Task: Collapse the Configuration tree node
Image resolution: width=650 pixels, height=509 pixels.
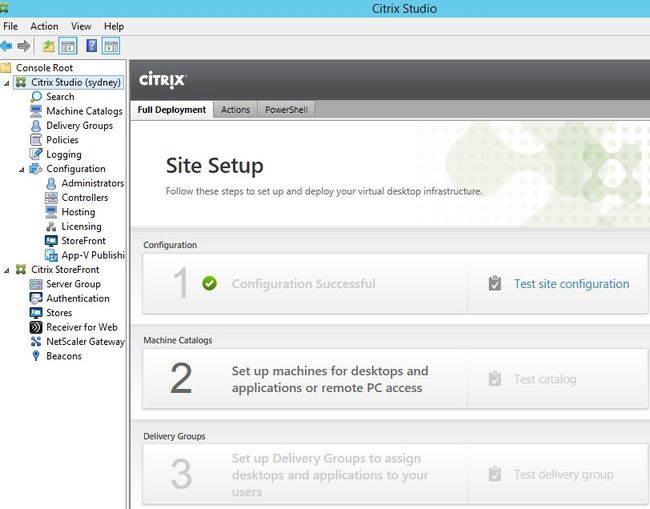Action: coord(22,170)
